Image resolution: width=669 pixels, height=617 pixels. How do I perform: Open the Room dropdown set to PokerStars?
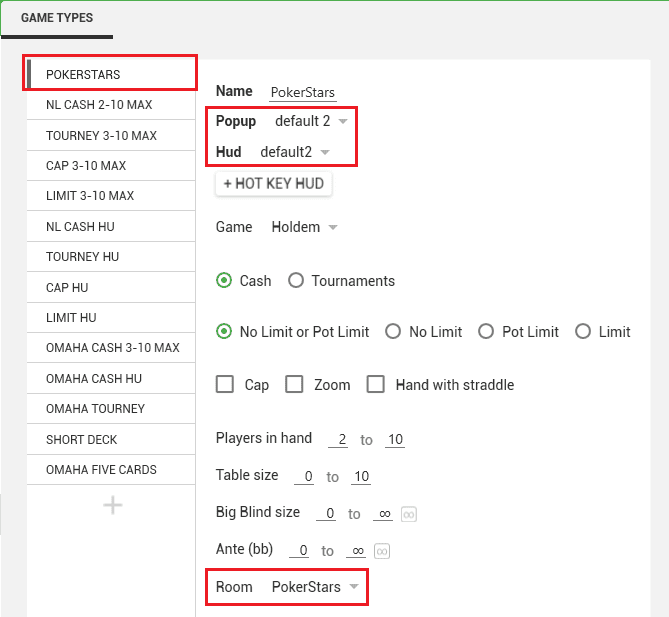(x=315, y=587)
